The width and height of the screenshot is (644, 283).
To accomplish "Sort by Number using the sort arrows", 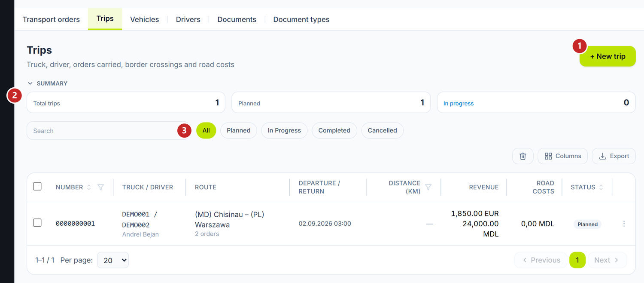I will tap(89, 187).
